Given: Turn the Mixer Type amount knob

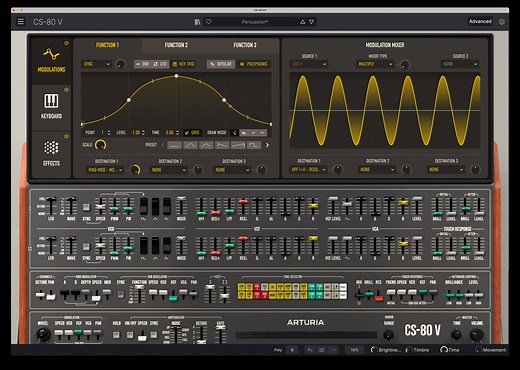Looking at the screenshot, I should click(x=404, y=64).
